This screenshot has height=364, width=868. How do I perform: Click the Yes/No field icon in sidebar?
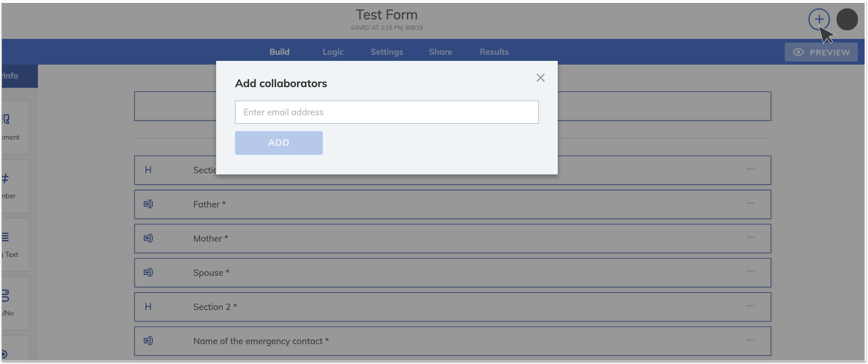(5, 296)
